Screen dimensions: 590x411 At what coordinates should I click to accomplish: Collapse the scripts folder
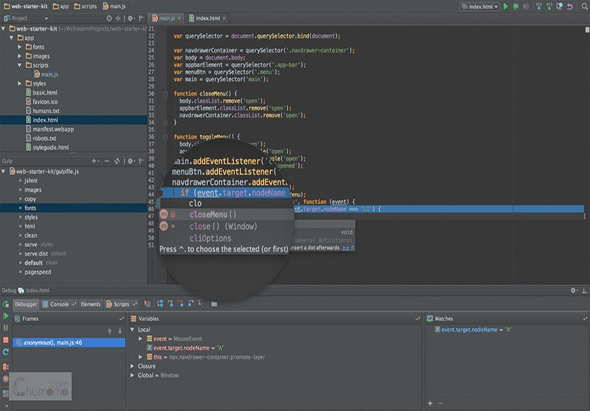(x=20, y=65)
